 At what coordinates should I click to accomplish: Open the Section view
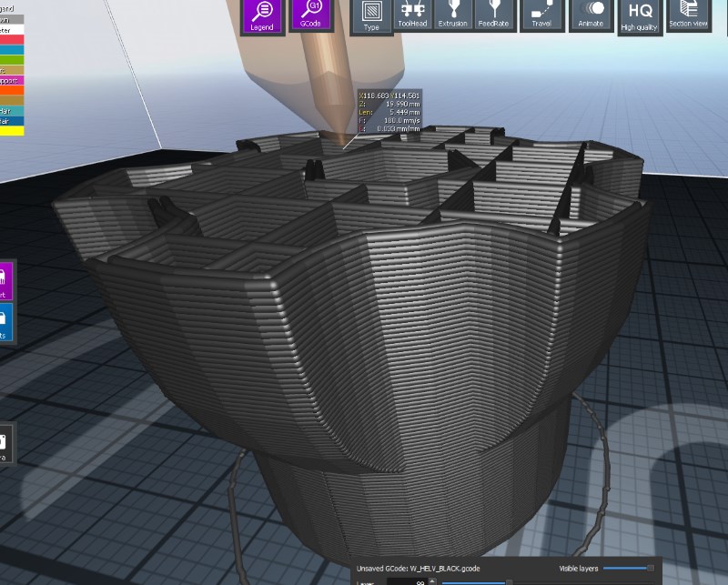pyautogui.click(x=689, y=15)
